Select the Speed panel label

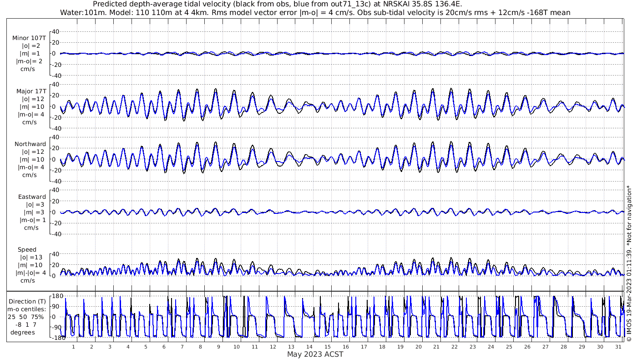click(x=27, y=250)
